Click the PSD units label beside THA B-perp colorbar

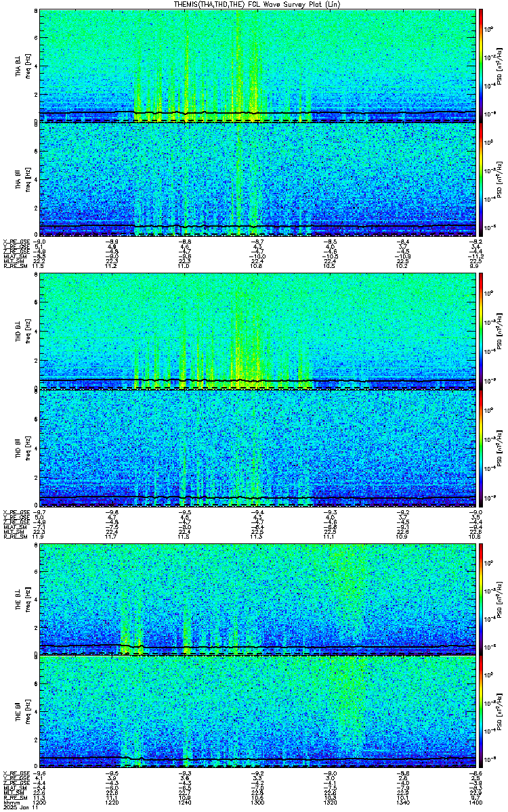[x=501, y=65]
